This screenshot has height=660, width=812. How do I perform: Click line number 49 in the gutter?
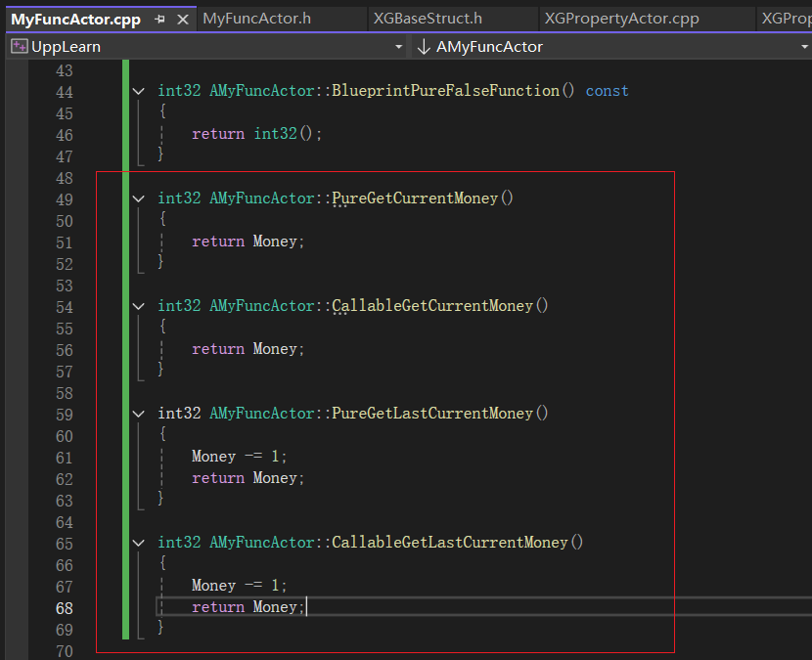coord(65,199)
